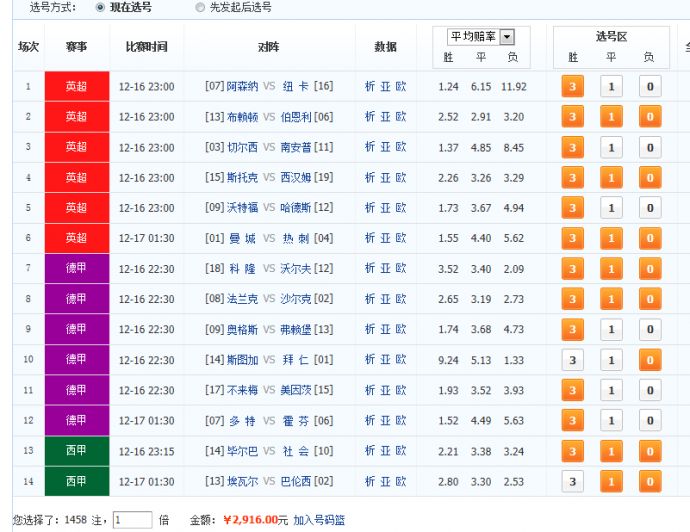Click the 阿森纳 team link
The width and height of the screenshot is (690, 532).
242,86
